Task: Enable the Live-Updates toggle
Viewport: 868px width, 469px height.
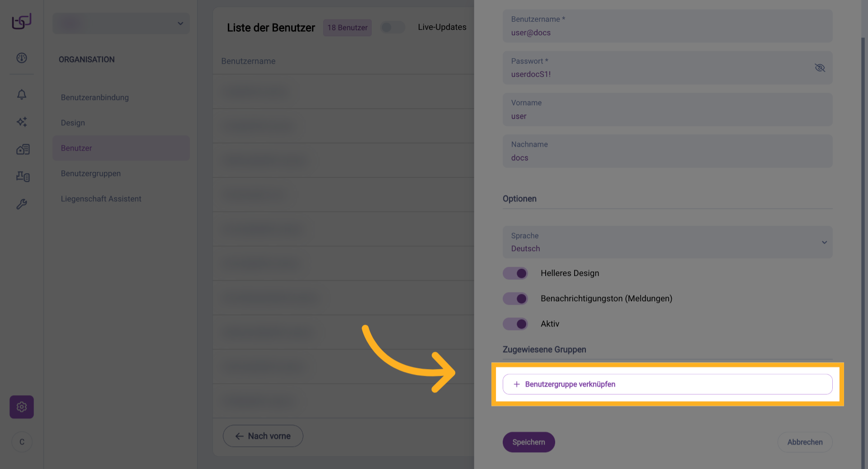Action: click(392, 27)
